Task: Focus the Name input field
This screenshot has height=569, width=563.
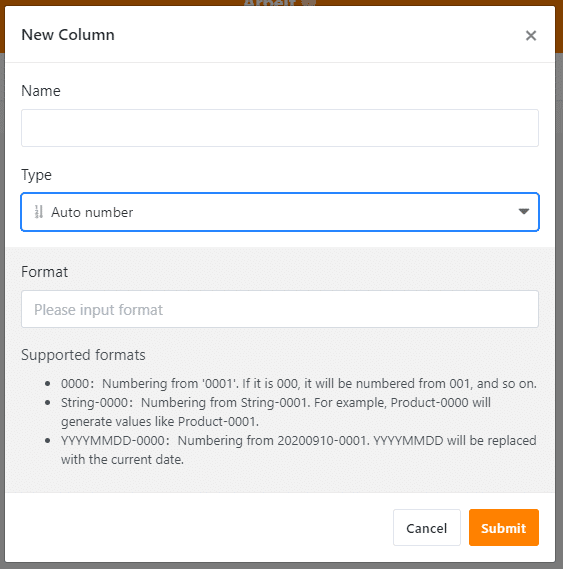Action: 280,128
